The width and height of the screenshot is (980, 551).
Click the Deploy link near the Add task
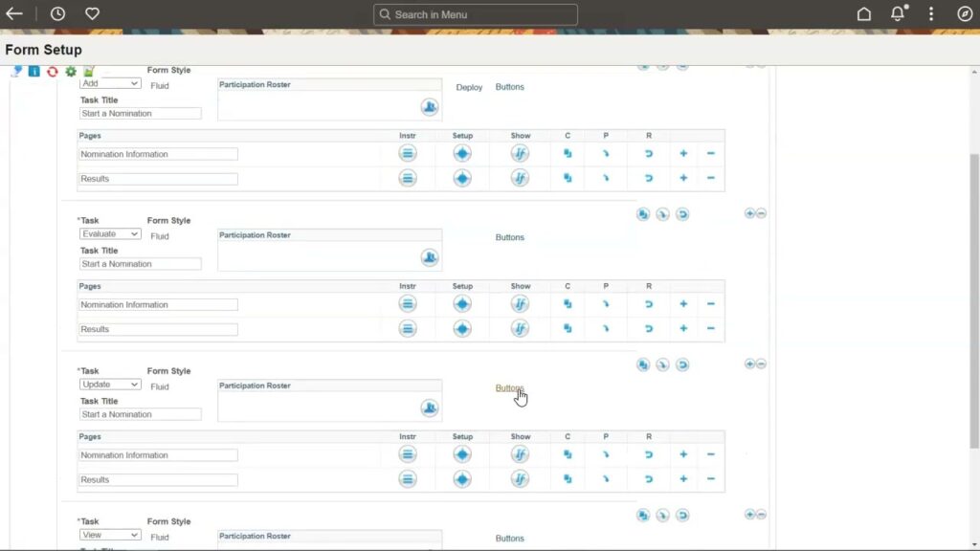[x=469, y=86]
